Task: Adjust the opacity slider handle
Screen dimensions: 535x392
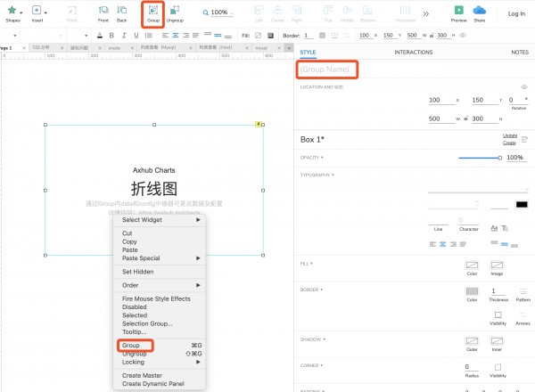Action: point(499,158)
